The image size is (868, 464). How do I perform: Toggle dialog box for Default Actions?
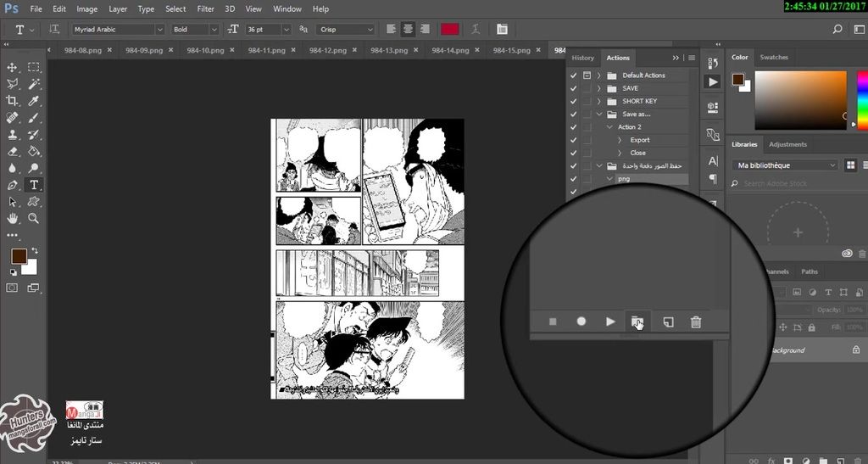587,75
